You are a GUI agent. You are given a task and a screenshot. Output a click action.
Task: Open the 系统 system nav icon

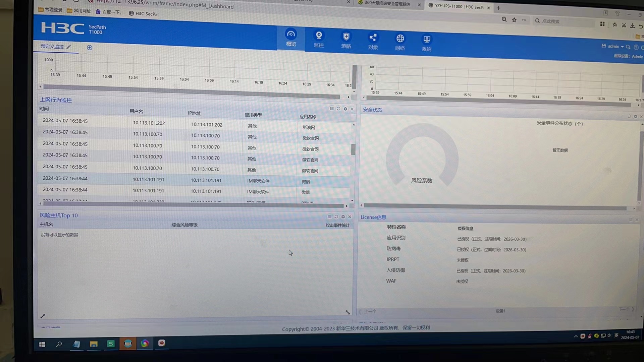tap(427, 40)
